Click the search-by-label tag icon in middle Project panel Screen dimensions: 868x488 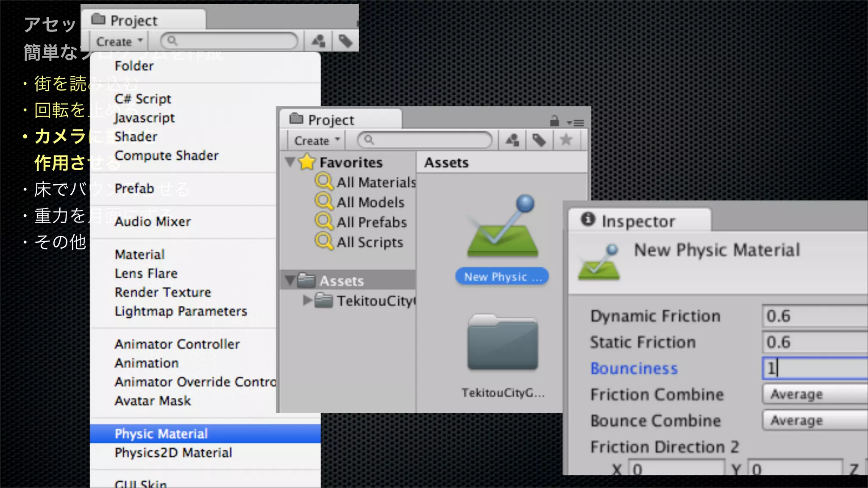click(x=539, y=140)
